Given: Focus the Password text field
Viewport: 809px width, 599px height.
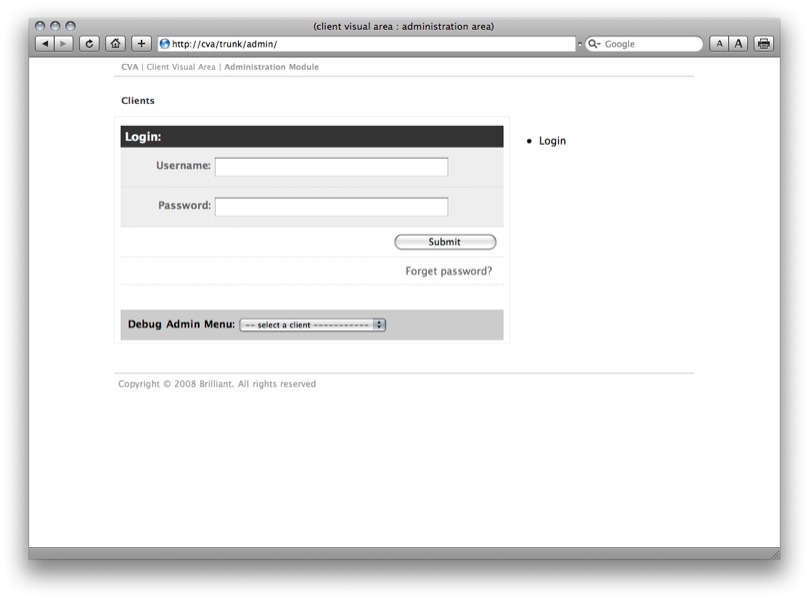Looking at the screenshot, I should tap(331, 207).
